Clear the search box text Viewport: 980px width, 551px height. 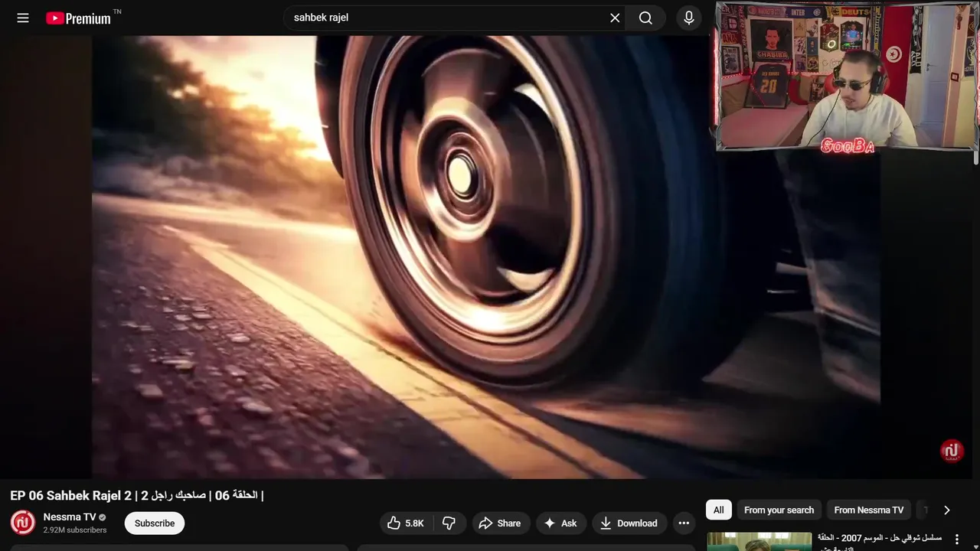(x=615, y=18)
